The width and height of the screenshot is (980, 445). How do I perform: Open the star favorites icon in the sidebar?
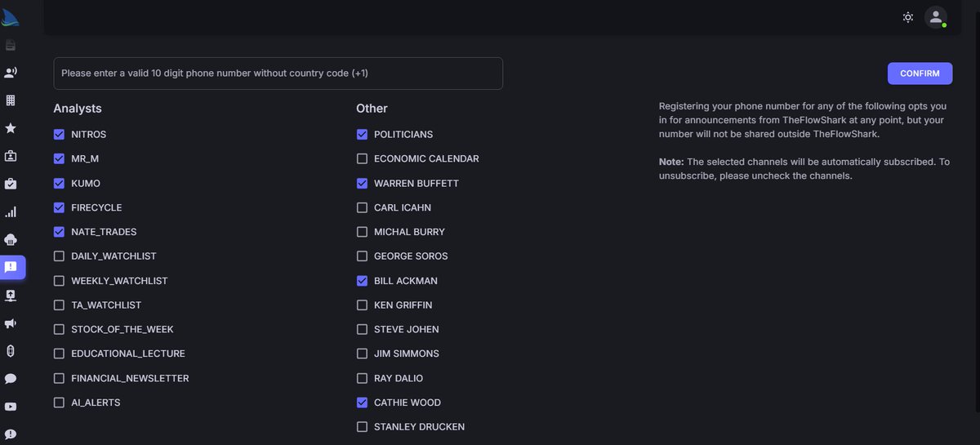pos(11,128)
